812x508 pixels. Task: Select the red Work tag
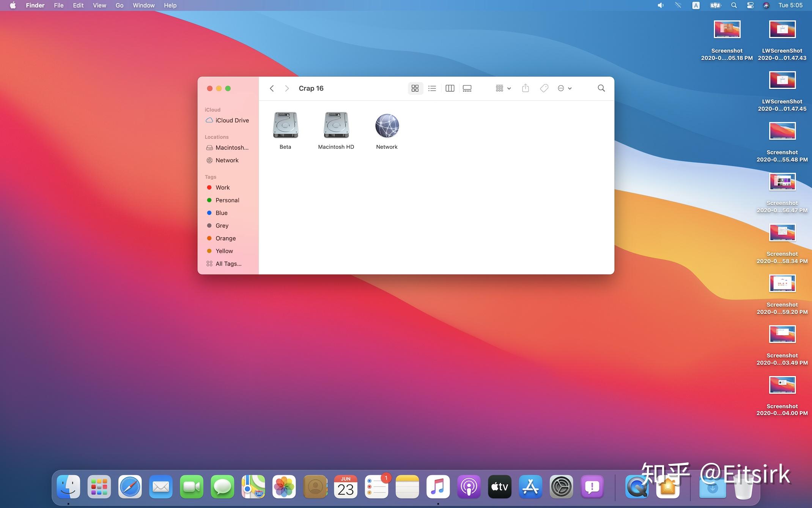pyautogui.click(x=222, y=188)
